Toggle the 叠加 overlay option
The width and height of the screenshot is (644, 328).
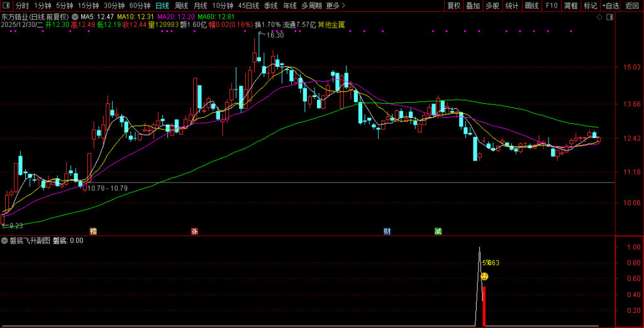(473, 6)
